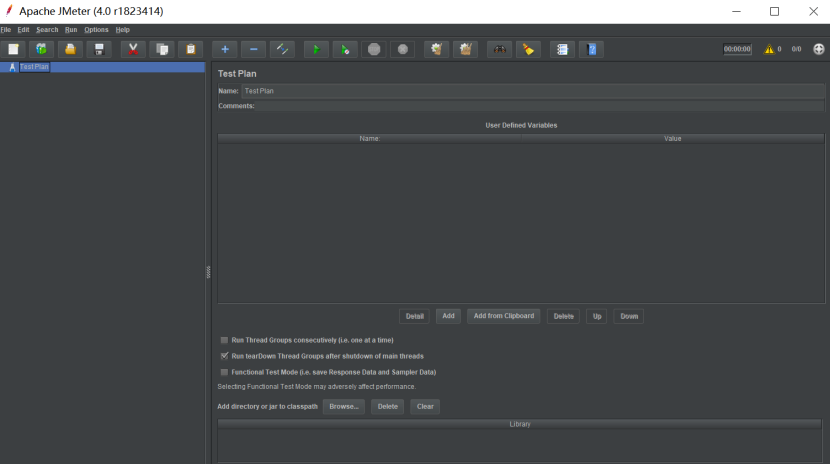Enable Run Thread Groups consecutively checkbox
Screen dimensions: 831x464
pyautogui.click(x=224, y=340)
